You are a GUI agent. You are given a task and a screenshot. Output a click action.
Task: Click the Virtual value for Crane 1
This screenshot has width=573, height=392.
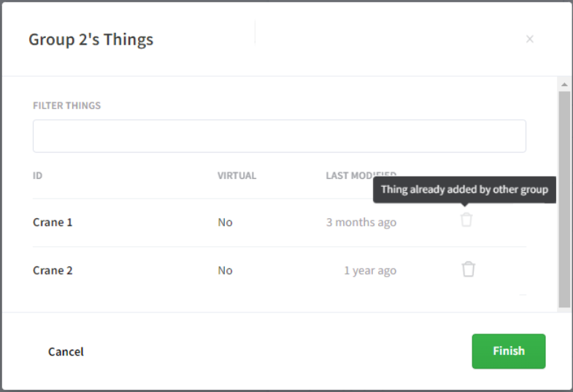pyautogui.click(x=225, y=222)
